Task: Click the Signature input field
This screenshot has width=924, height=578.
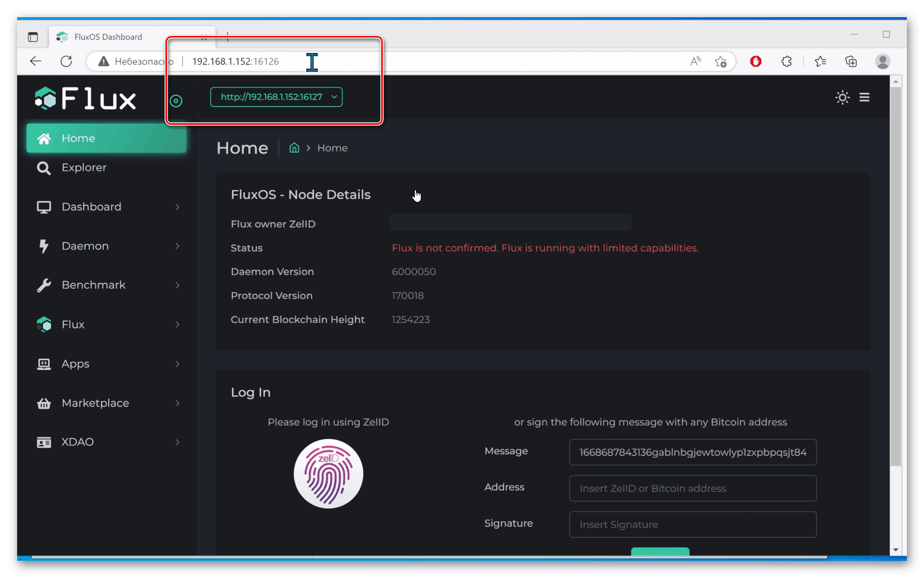Action: coord(693,524)
